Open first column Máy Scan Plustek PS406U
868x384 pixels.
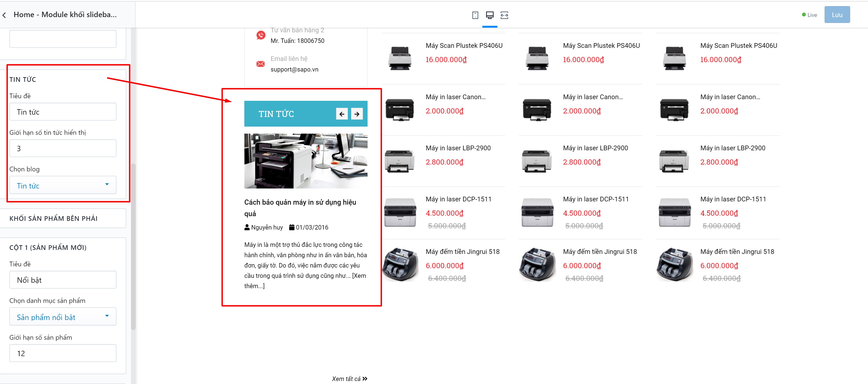pos(464,46)
